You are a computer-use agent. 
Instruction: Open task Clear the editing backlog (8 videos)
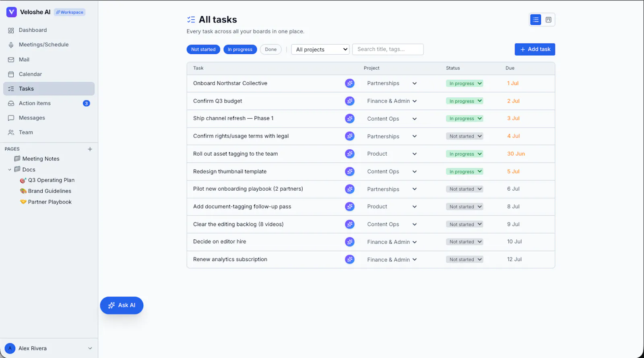pyautogui.click(x=238, y=224)
